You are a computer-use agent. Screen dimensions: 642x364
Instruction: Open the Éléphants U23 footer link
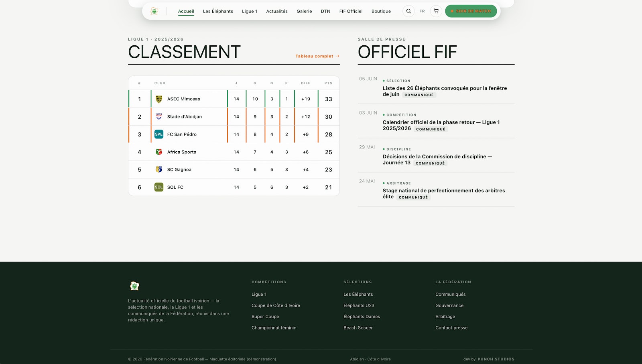pos(359,305)
